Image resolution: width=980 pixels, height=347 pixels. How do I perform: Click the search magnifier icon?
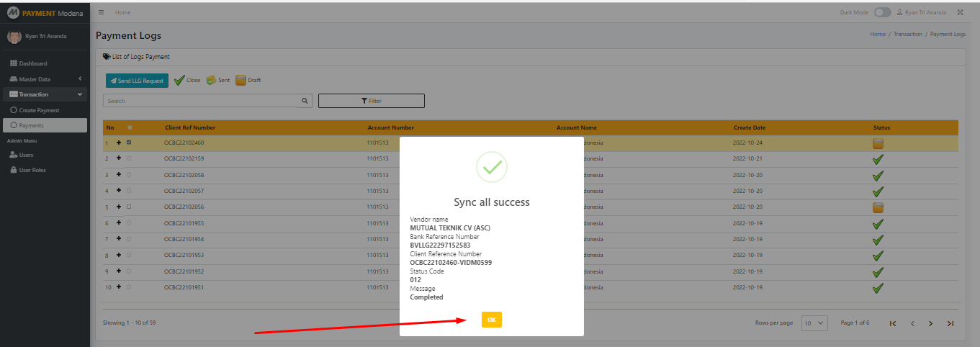[x=305, y=102]
